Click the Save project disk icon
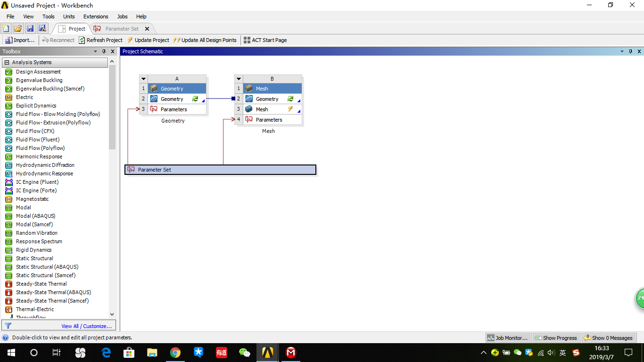644x362 pixels. pyautogui.click(x=30, y=29)
